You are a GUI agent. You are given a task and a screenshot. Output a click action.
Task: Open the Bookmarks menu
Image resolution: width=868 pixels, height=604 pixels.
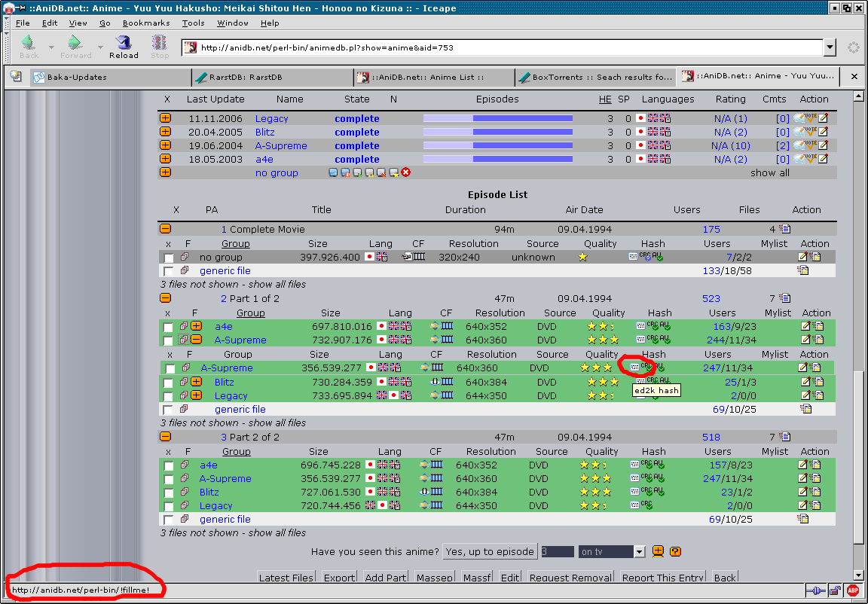[146, 23]
